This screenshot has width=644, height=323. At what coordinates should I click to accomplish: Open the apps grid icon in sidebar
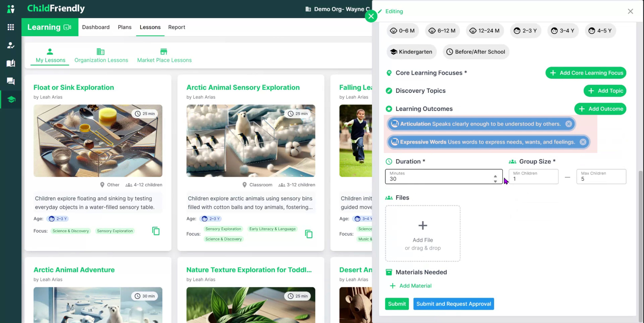pyautogui.click(x=11, y=27)
